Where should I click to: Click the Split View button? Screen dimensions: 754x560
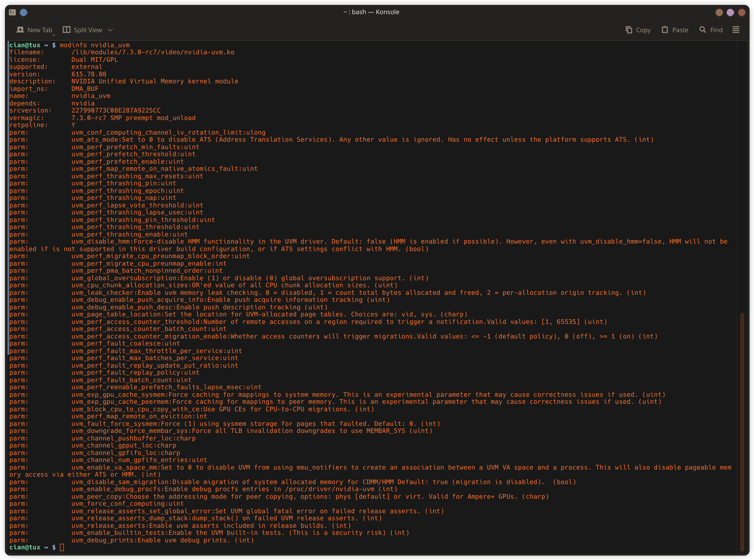coord(83,30)
